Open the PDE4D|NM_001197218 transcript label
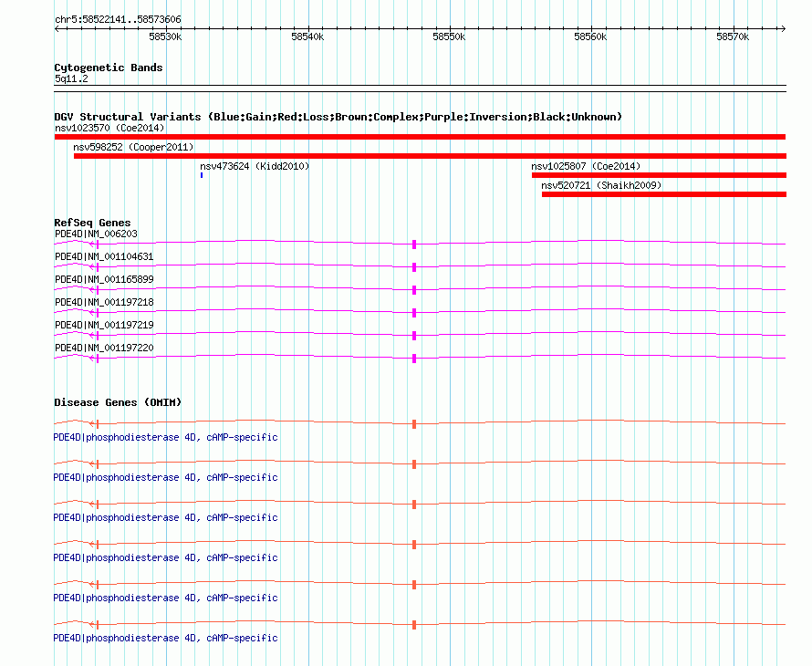812x666 pixels. tap(104, 302)
